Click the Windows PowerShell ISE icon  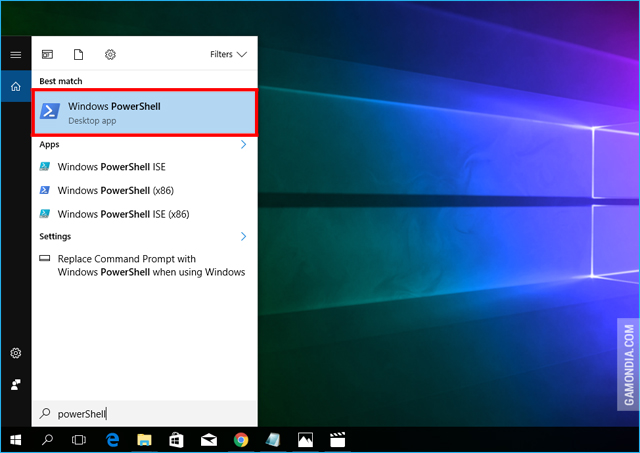click(x=44, y=166)
